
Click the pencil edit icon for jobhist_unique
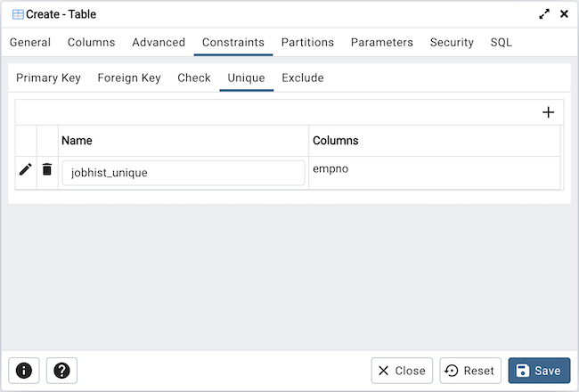point(26,169)
